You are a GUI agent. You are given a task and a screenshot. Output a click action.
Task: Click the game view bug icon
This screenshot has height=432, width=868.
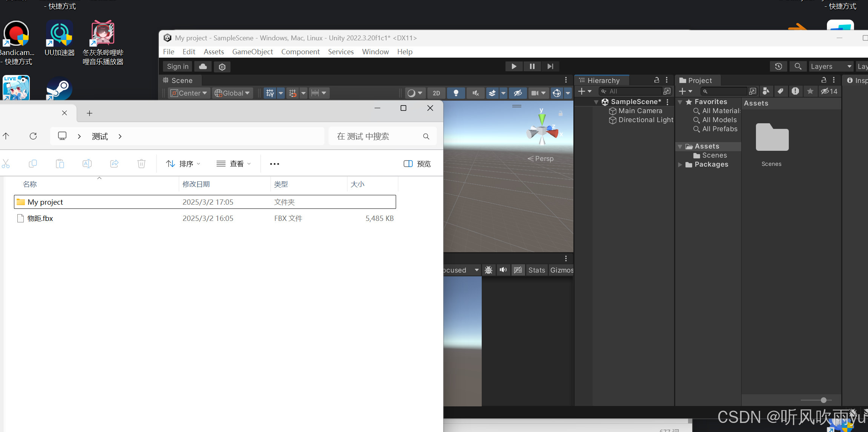(x=489, y=270)
